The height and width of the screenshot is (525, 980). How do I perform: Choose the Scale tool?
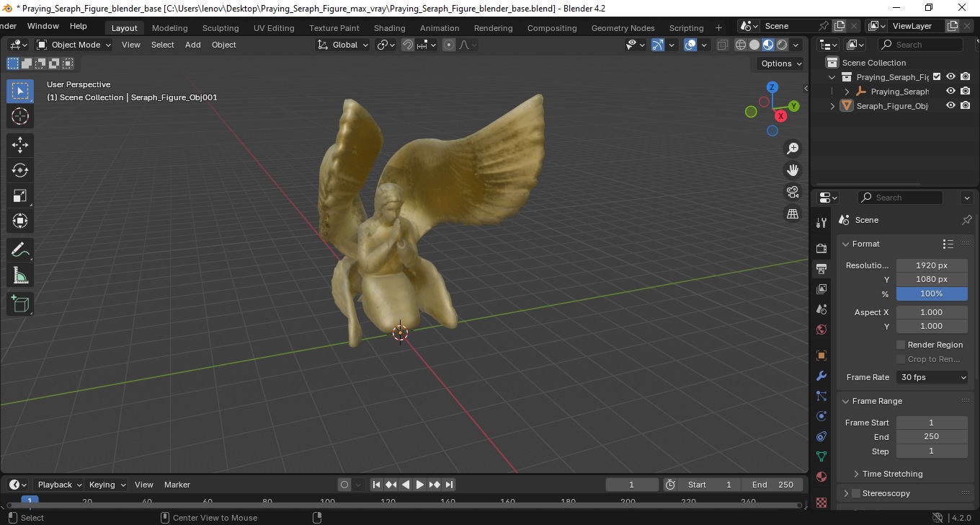[x=20, y=195]
